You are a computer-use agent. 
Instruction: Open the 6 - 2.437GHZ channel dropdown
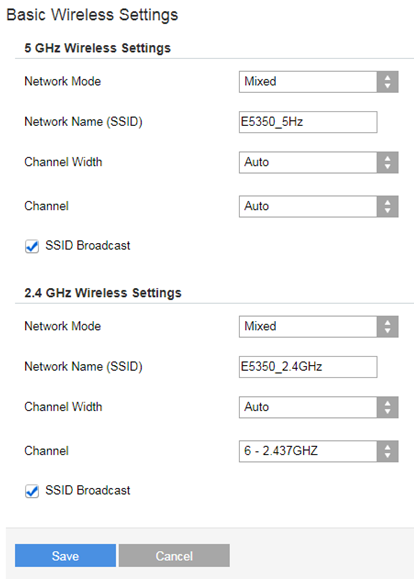(x=318, y=451)
